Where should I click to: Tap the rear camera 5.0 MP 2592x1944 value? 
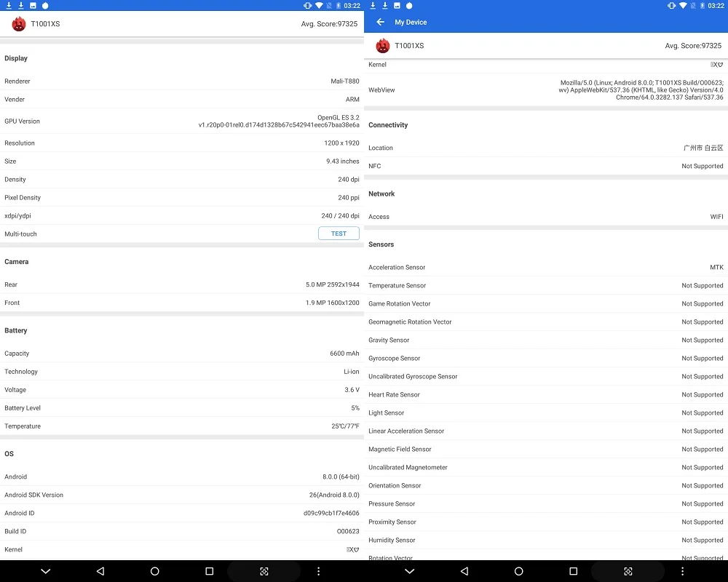[333, 284]
